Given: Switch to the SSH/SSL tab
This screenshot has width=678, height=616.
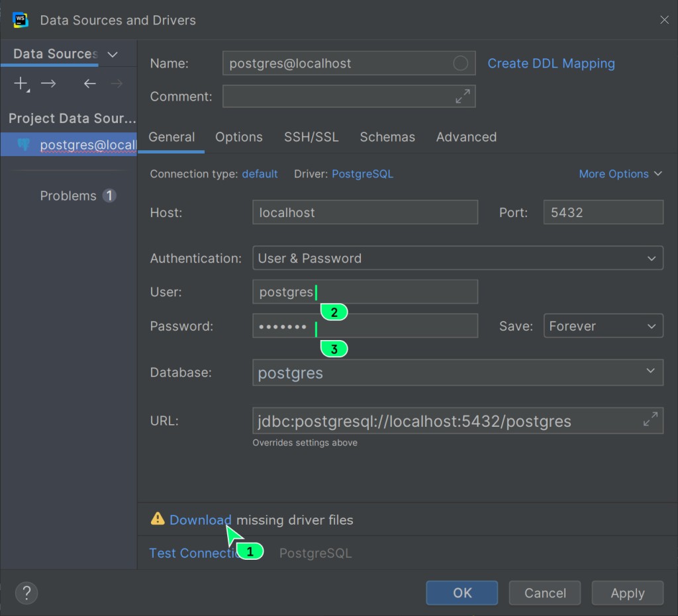Looking at the screenshot, I should tap(311, 137).
